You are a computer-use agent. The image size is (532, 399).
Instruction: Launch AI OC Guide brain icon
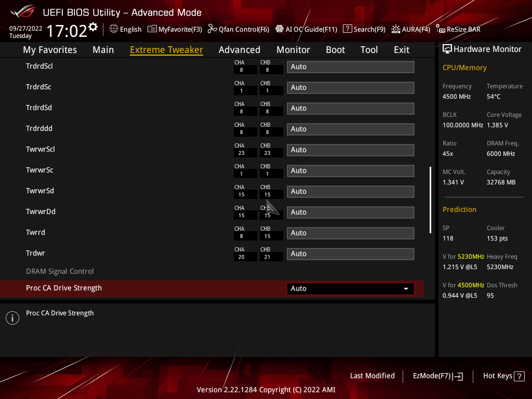click(279, 29)
